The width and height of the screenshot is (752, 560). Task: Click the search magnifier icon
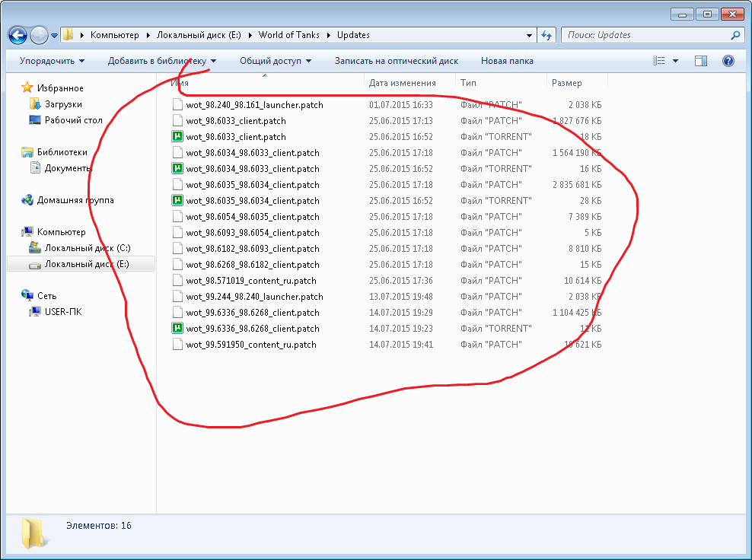pos(735,35)
